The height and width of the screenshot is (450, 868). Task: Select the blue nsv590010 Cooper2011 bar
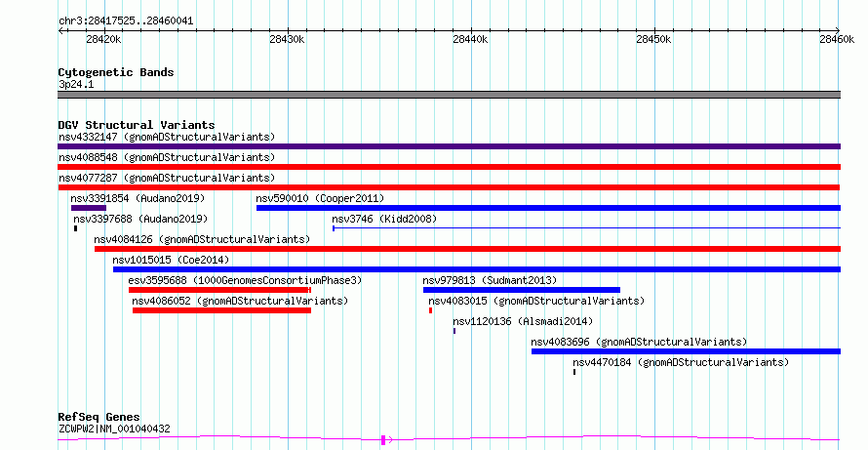548,208
